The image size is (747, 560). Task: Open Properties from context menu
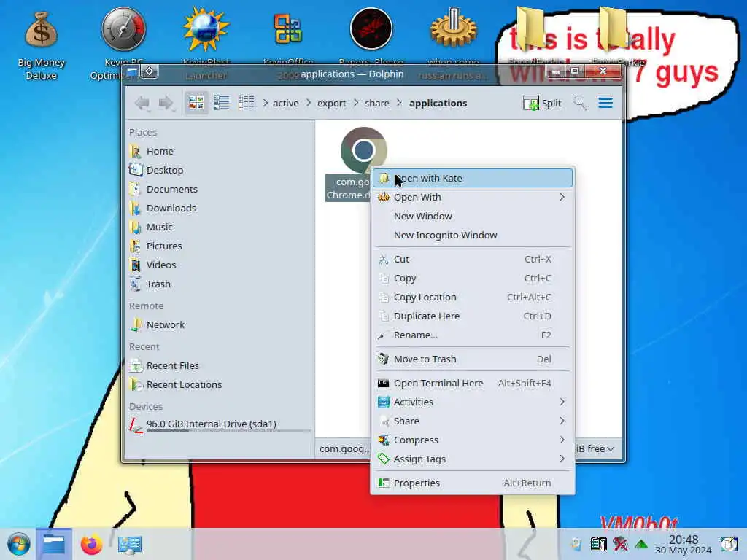tap(473, 483)
